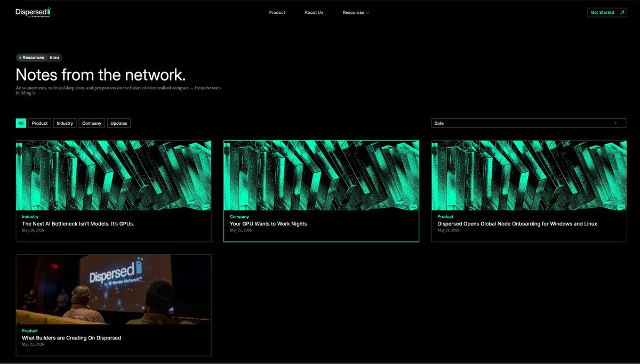Click the blog description paragraph text
The image size is (640, 364).
click(x=118, y=90)
